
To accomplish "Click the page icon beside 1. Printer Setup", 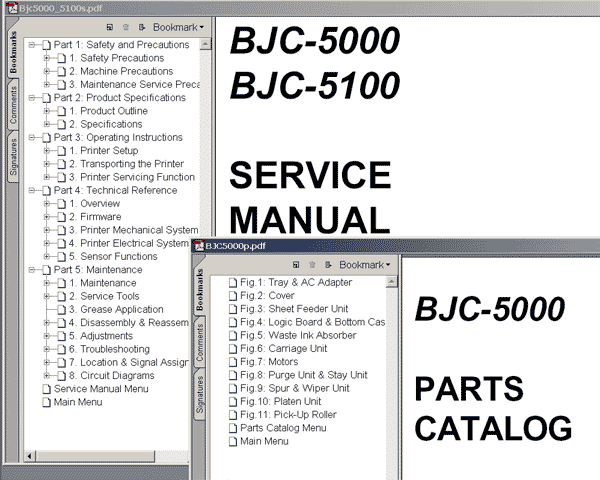I will click(62, 151).
